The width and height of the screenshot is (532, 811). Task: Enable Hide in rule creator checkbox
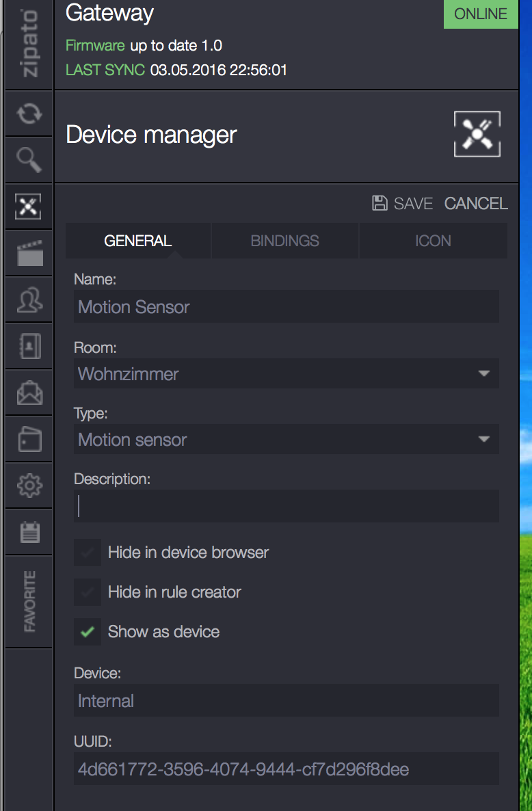[x=87, y=592]
